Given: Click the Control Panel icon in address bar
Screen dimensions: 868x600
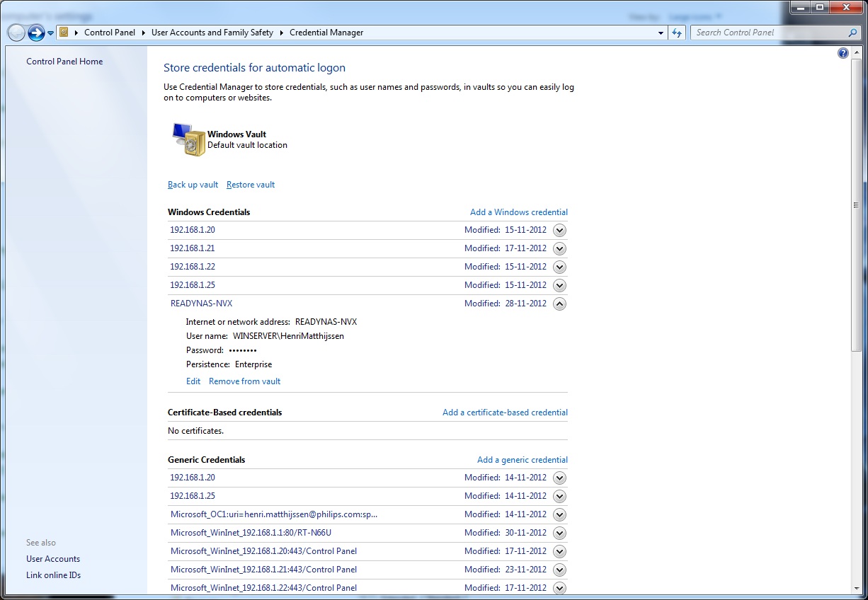Looking at the screenshot, I should click(64, 33).
